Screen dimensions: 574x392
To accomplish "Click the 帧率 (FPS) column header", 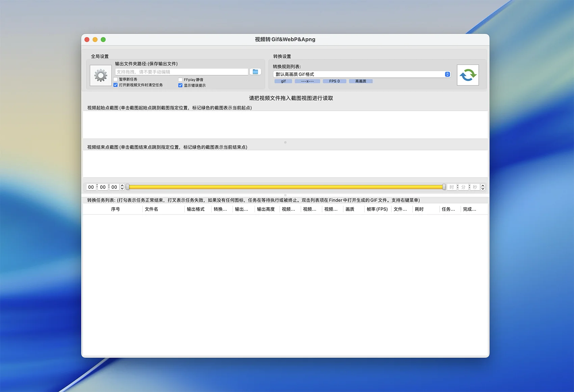I will pos(377,209).
